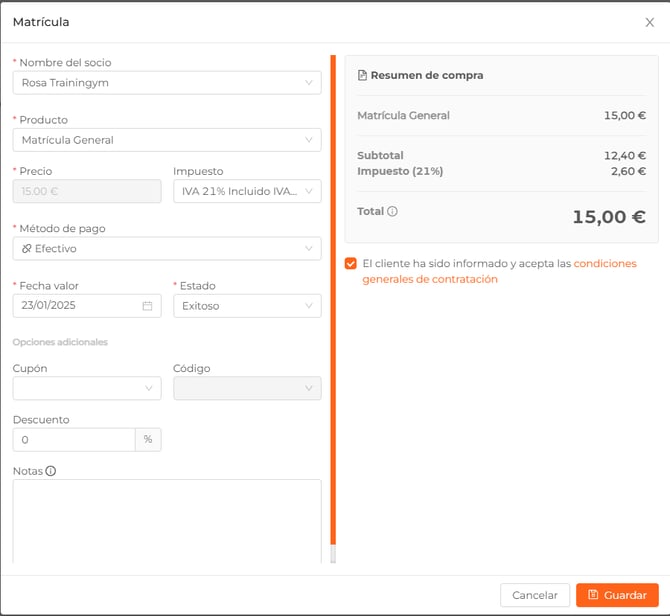This screenshot has height=616, width=670.
Task: Open the Impuesto IVA 21% dropdown
Action: [247, 191]
